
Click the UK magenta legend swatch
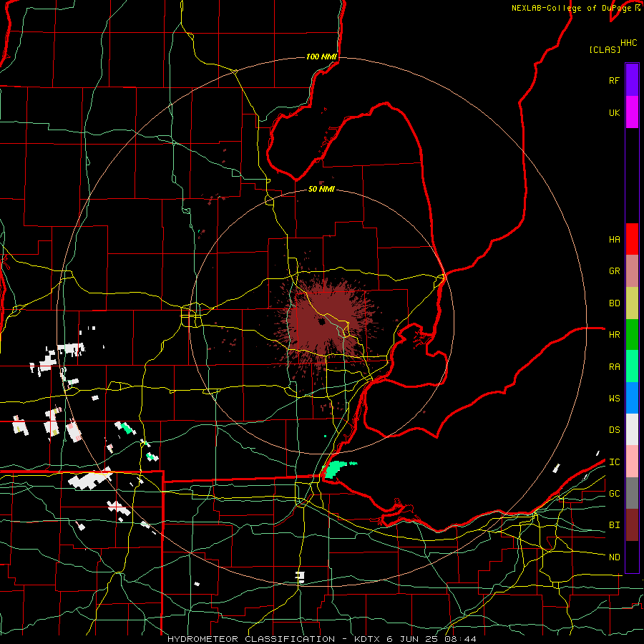632,112
